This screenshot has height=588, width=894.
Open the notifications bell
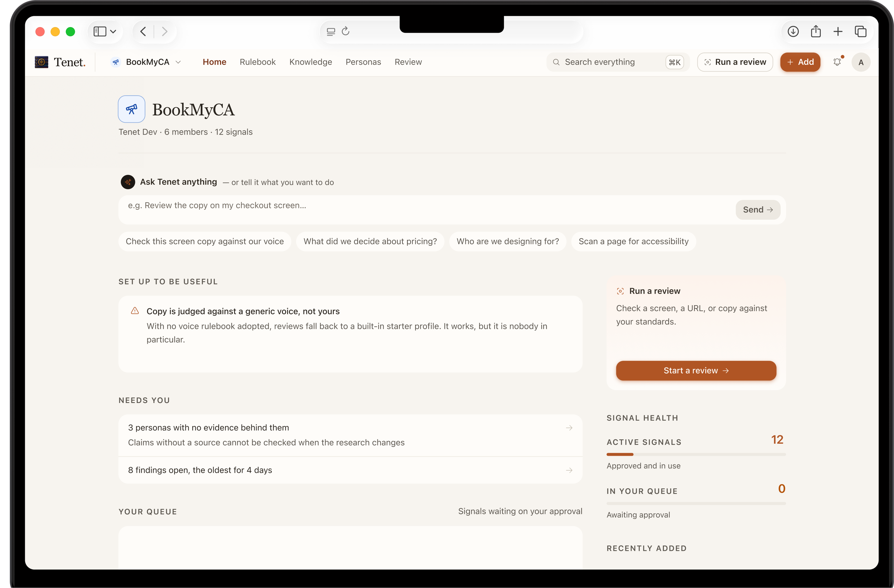pos(837,62)
